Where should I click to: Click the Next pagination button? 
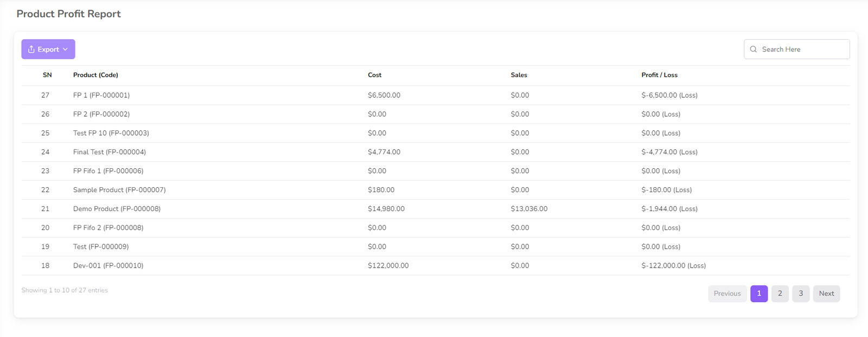pyautogui.click(x=826, y=294)
